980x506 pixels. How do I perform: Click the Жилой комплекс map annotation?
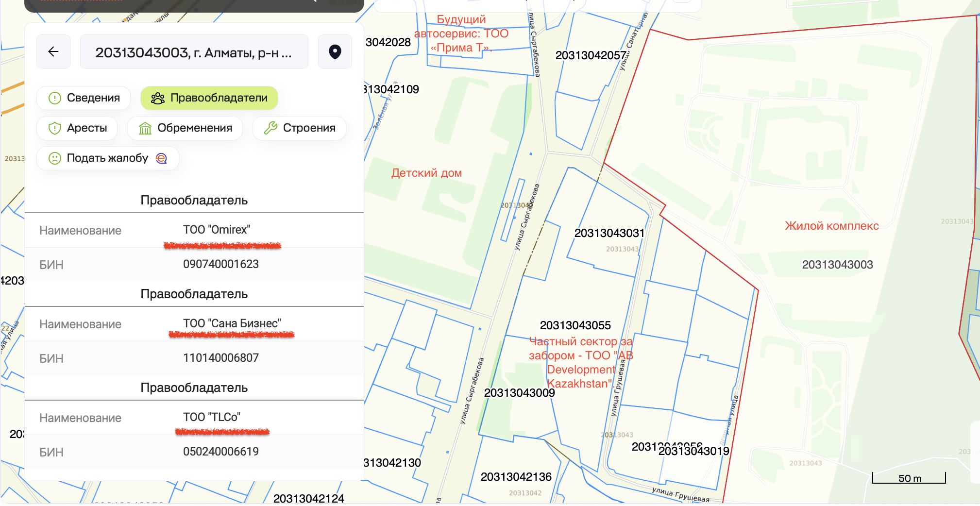click(831, 226)
